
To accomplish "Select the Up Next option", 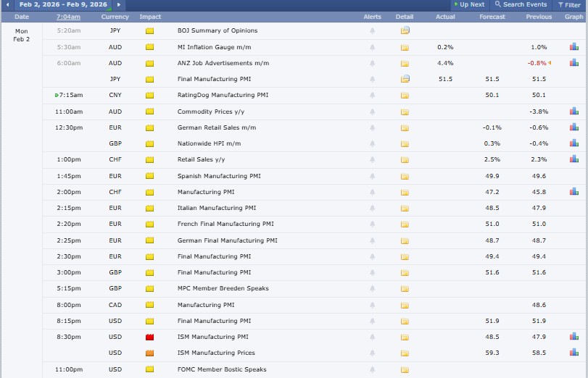I will [x=468, y=4].
